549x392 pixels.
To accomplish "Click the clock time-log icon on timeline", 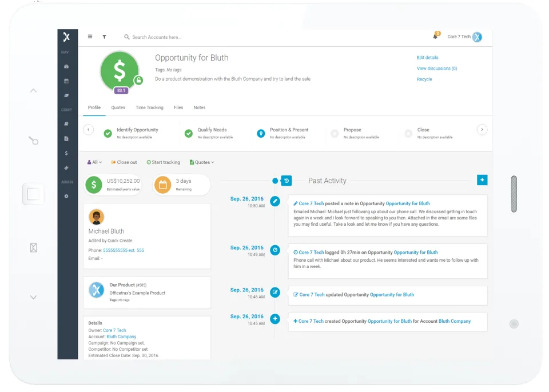I will point(275,250).
